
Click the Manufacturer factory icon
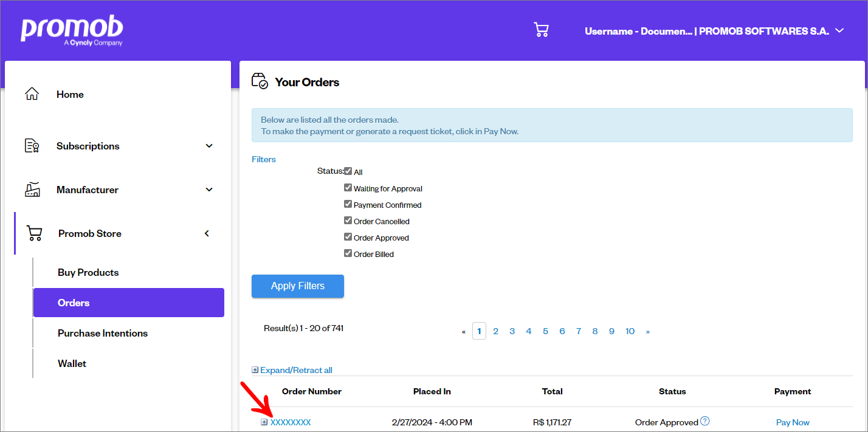pyautogui.click(x=32, y=190)
